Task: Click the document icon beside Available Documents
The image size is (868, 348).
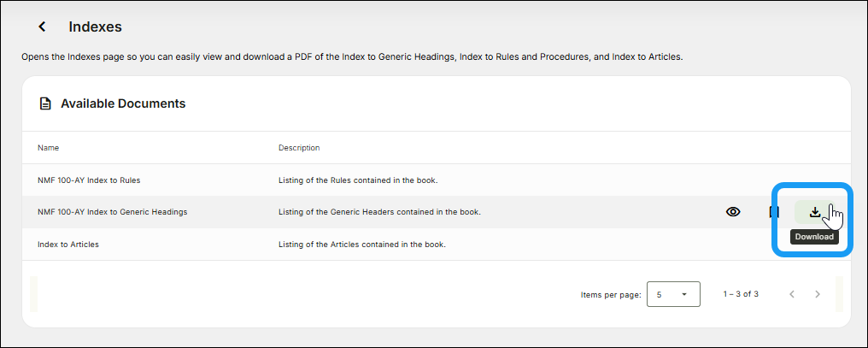Action: (x=45, y=103)
